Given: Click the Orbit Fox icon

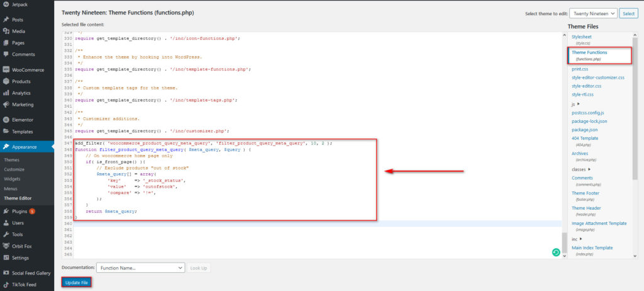Looking at the screenshot, I should [6, 246].
